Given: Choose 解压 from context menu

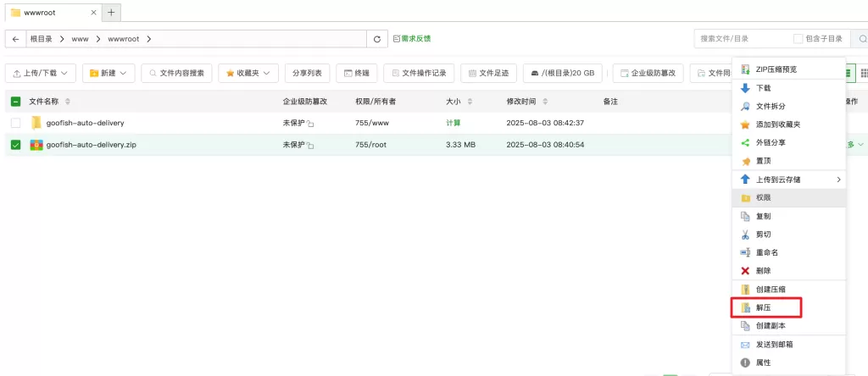Looking at the screenshot, I should point(763,307).
